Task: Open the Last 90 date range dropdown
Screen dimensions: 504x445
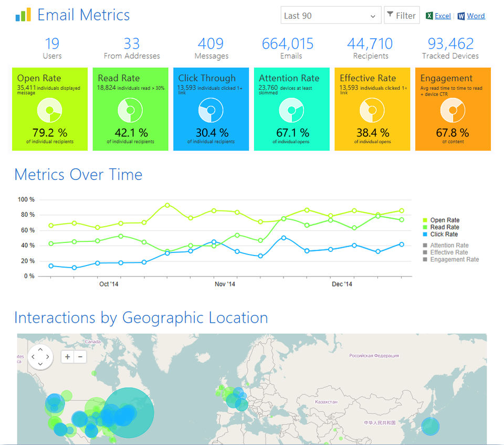Action: [x=331, y=15]
